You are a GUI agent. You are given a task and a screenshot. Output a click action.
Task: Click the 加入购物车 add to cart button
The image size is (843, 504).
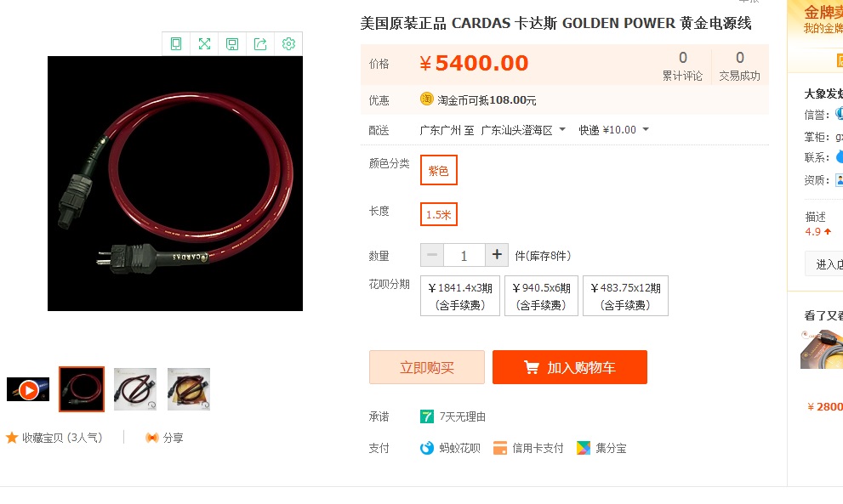coord(570,367)
